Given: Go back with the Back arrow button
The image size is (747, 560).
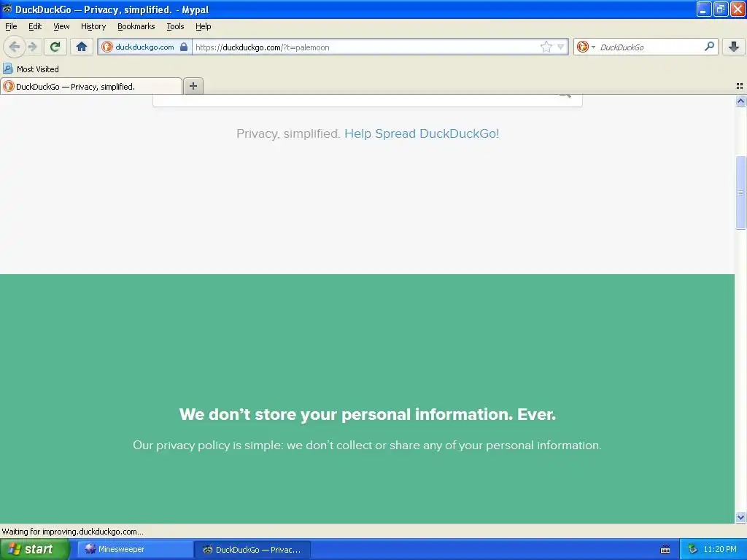Looking at the screenshot, I should [x=15, y=47].
